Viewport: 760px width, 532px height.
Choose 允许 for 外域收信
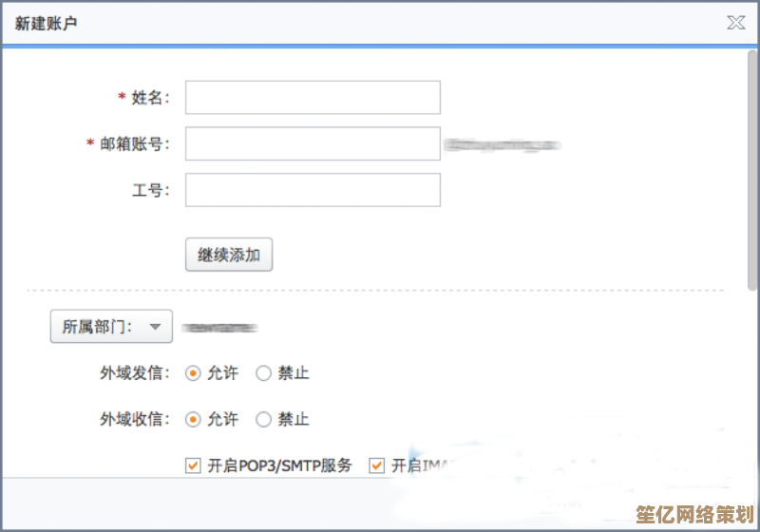tap(194, 419)
